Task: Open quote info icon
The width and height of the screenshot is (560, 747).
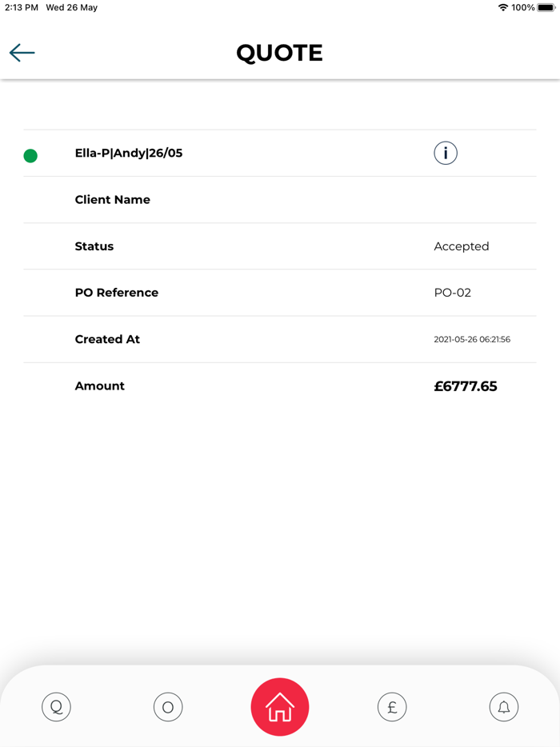Action: (x=446, y=153)
